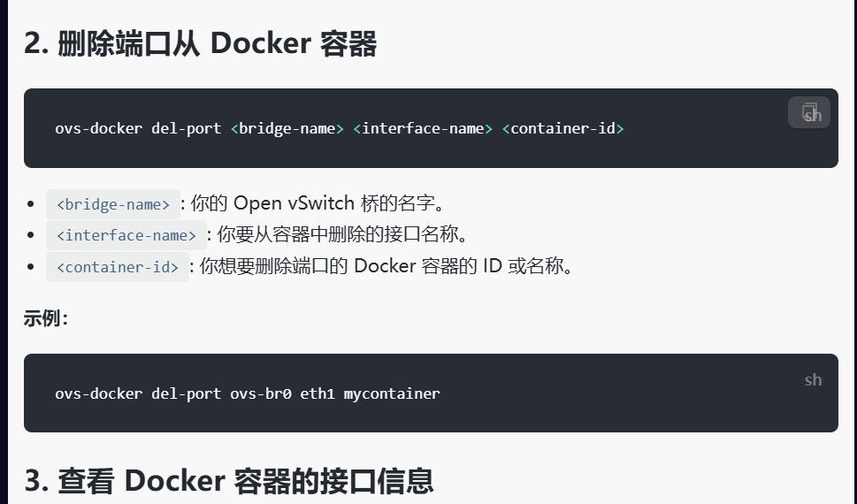Click the "示例:" label
Image resolution: width=857 pixels, height=504 pixels.
pos(46,318)
